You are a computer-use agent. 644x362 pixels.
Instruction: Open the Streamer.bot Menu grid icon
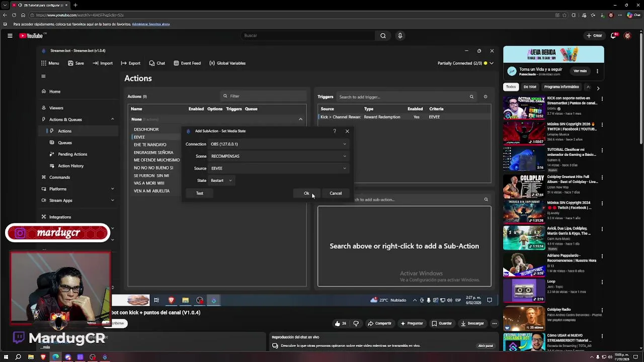(44, 63)
